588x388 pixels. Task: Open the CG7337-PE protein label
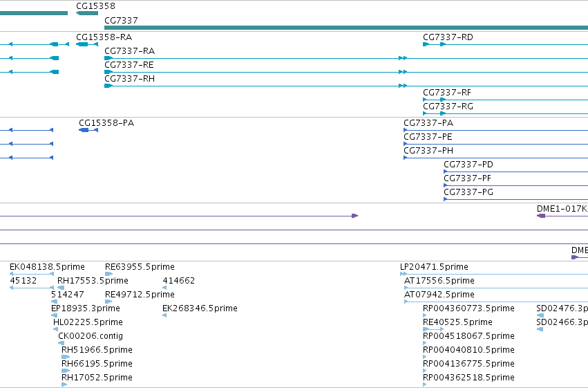click(428, 137)
